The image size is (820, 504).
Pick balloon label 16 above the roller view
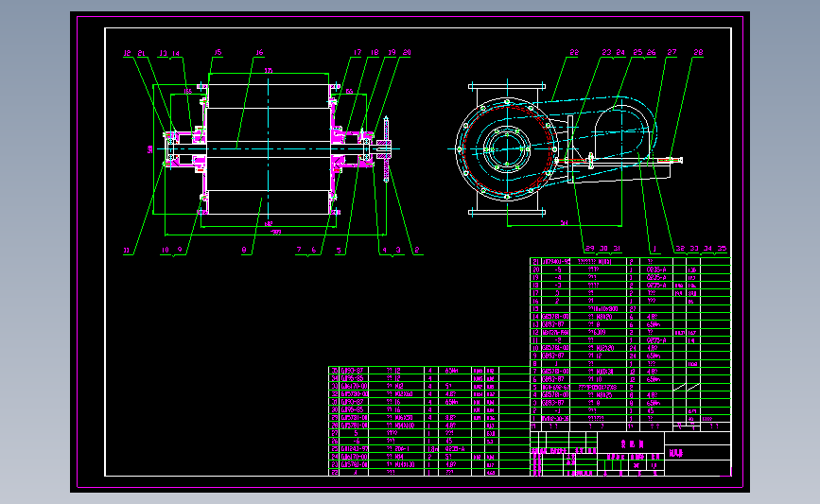[259, 52]
